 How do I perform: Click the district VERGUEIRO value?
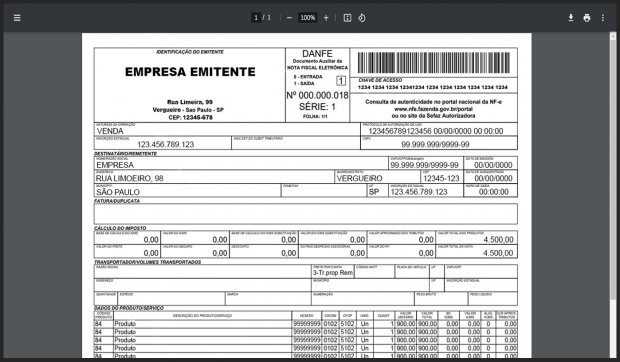point(359,178)
